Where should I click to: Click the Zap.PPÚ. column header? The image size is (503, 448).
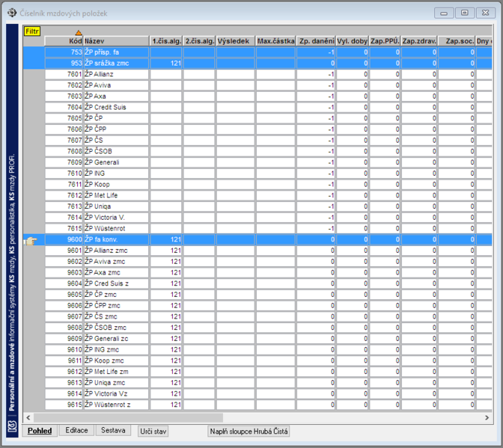point(385,41)
